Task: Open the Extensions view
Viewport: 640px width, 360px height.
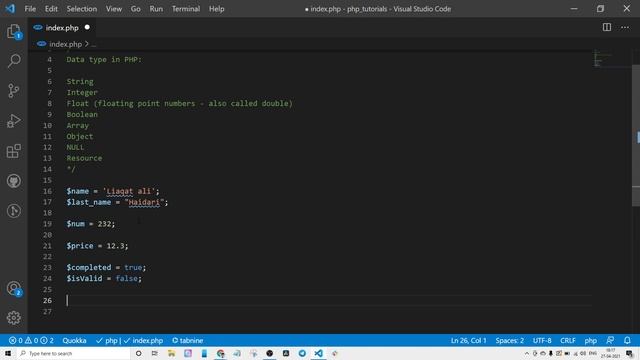Action: pos(14,151)
